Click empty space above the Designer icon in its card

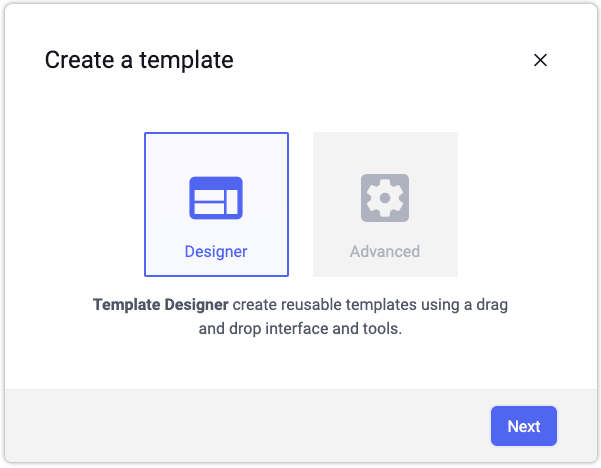(x=216, y=152)
